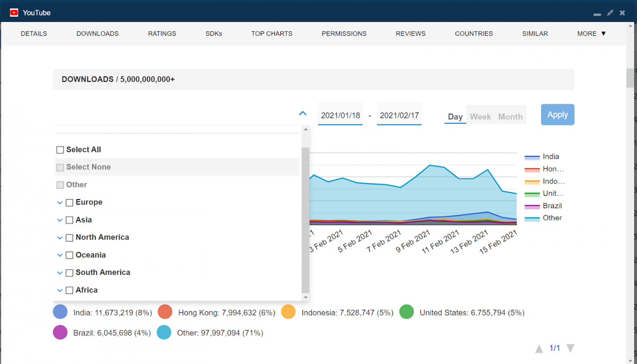Open the TOP CHARTS tab
The height and width of the screenshot is (364, 637).
(x=272, y=33)
